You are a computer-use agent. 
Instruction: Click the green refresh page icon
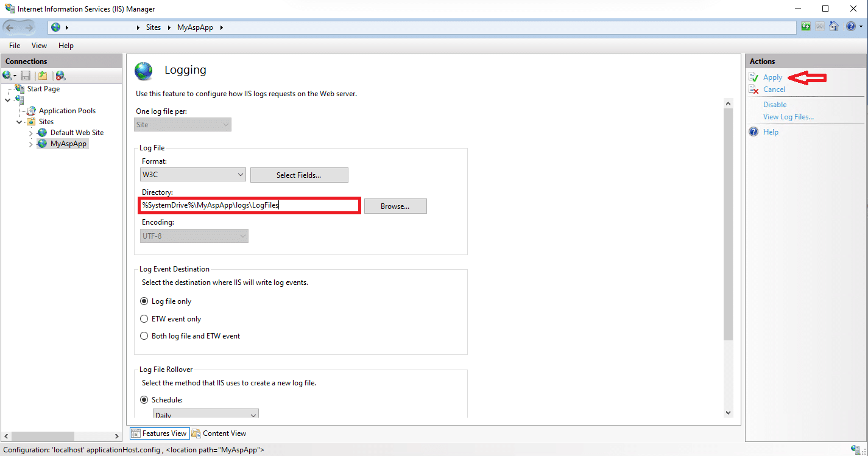coord(806,27)
